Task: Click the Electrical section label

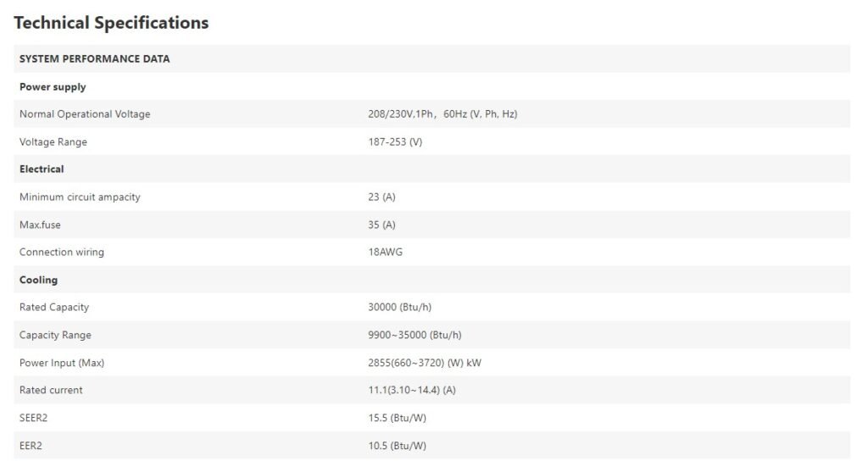Action: point(42,169)
